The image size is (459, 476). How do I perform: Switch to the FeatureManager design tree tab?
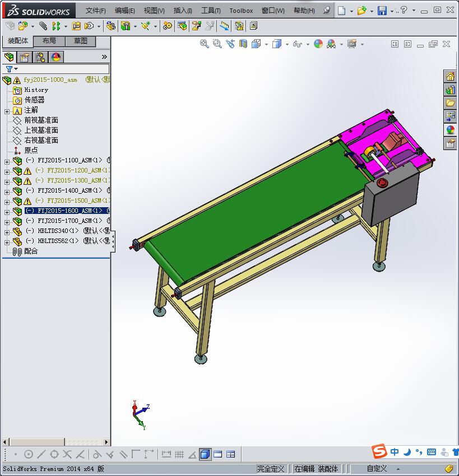(9, 57)
